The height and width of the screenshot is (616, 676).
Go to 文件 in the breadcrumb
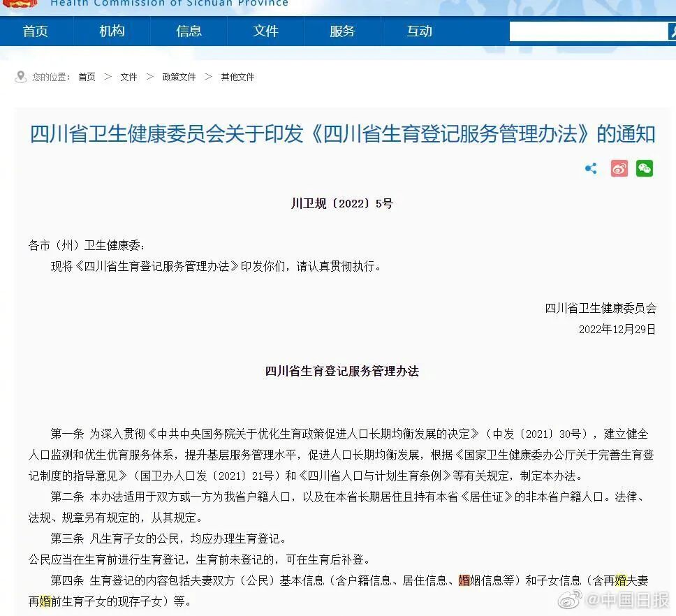pyautogui.click(x=128, y=77)
